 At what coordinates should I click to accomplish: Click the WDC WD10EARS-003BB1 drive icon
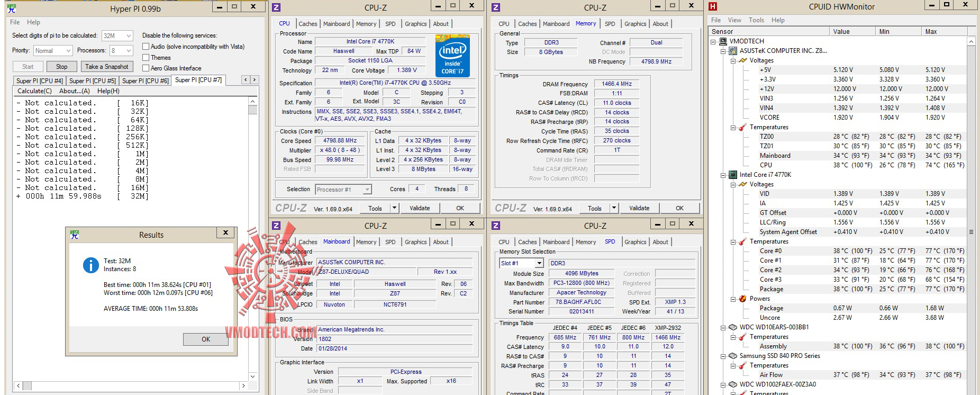(x=733, y=327)
